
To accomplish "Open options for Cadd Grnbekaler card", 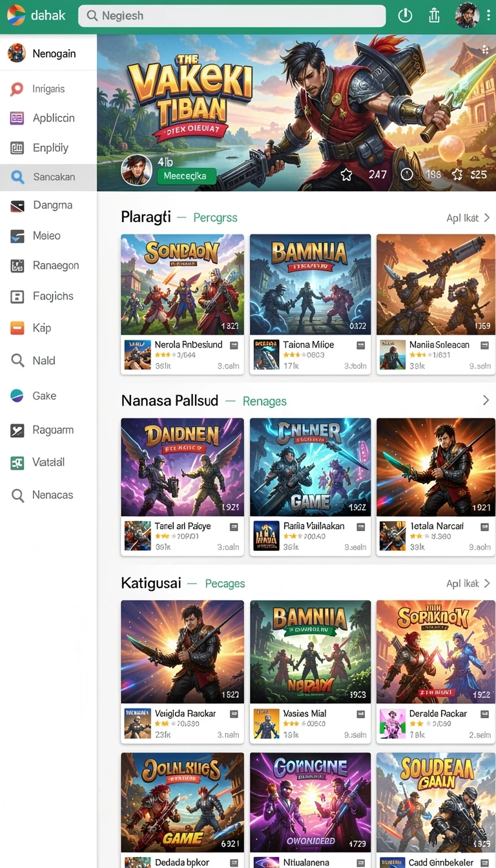I will click(484, 862).
